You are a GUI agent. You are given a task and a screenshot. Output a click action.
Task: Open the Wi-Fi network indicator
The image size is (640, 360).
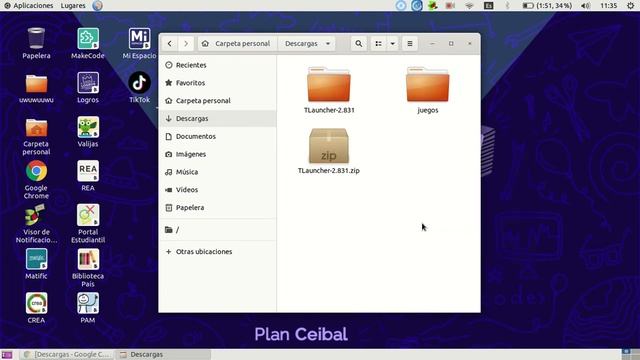(469, 5)
